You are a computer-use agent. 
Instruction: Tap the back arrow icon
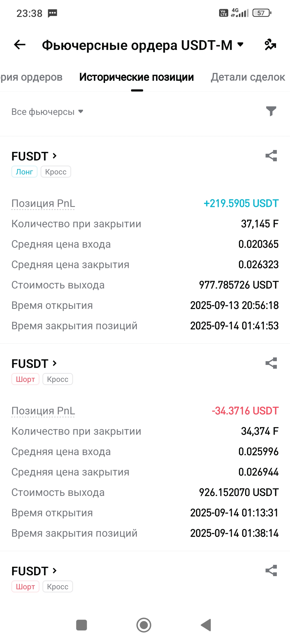pos(20,45)
